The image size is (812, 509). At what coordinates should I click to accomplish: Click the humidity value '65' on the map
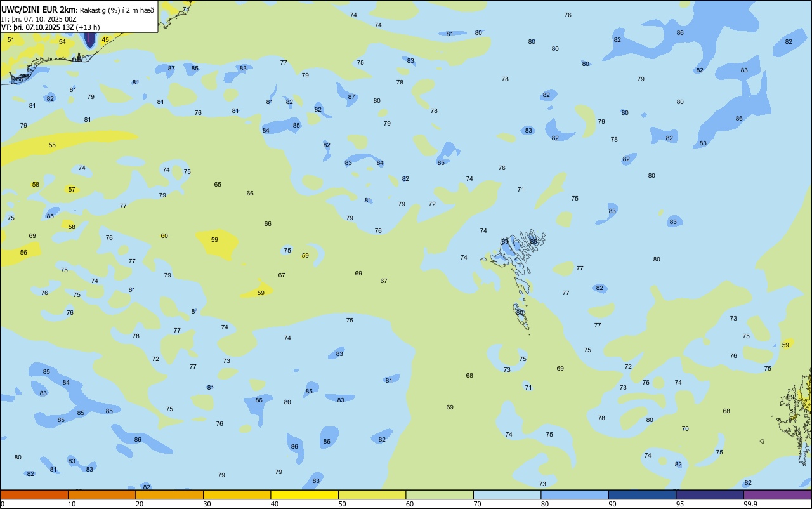tap(218, 184)
